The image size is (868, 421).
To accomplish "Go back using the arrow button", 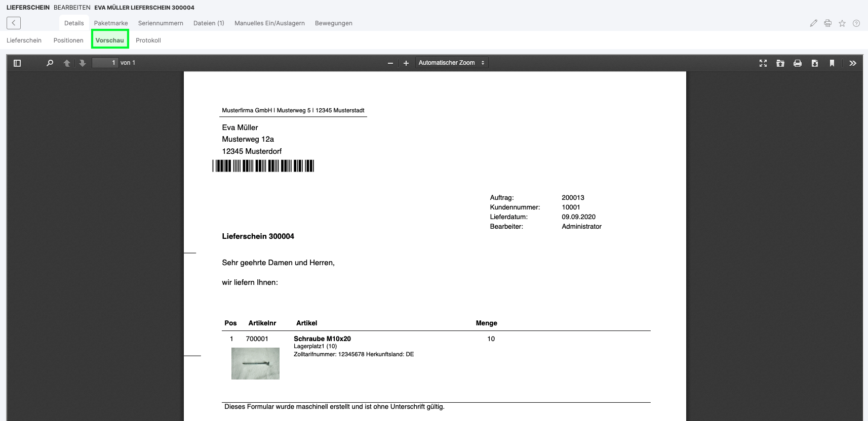I will pos(14,23).
